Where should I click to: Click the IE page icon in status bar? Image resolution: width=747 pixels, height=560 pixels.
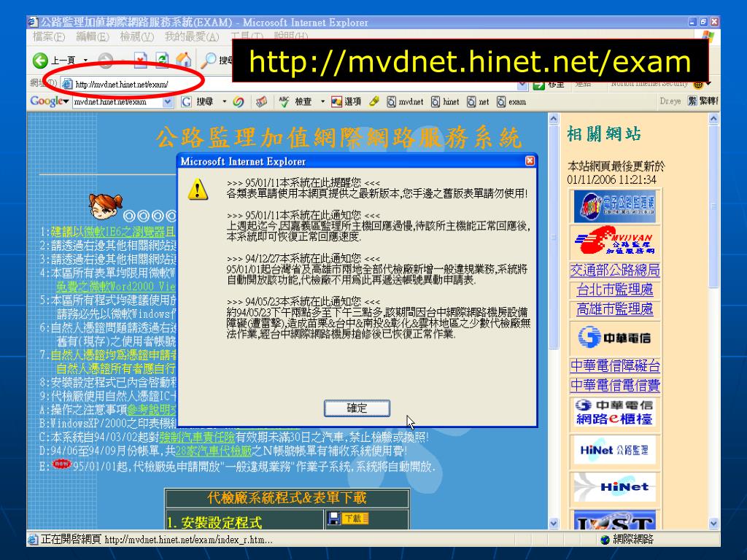click(32, 540)
